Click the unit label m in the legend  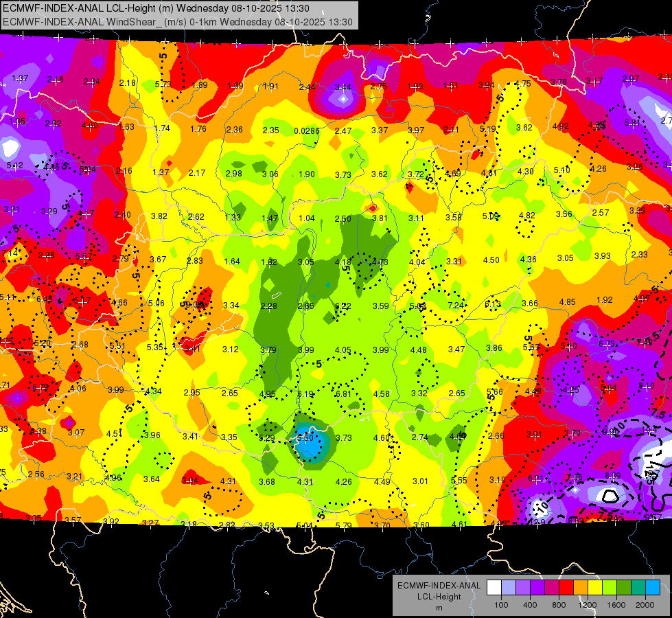439,608
